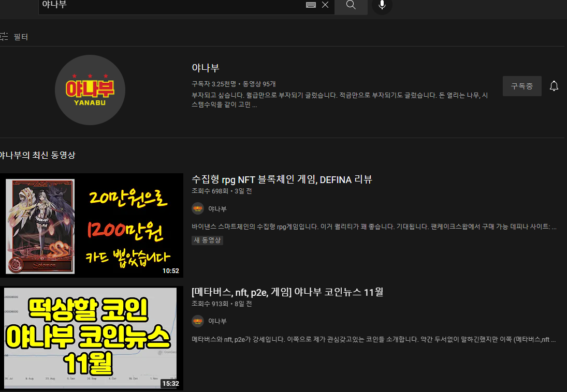Open the DEFINA review video thumbnail

coord(92,225)
